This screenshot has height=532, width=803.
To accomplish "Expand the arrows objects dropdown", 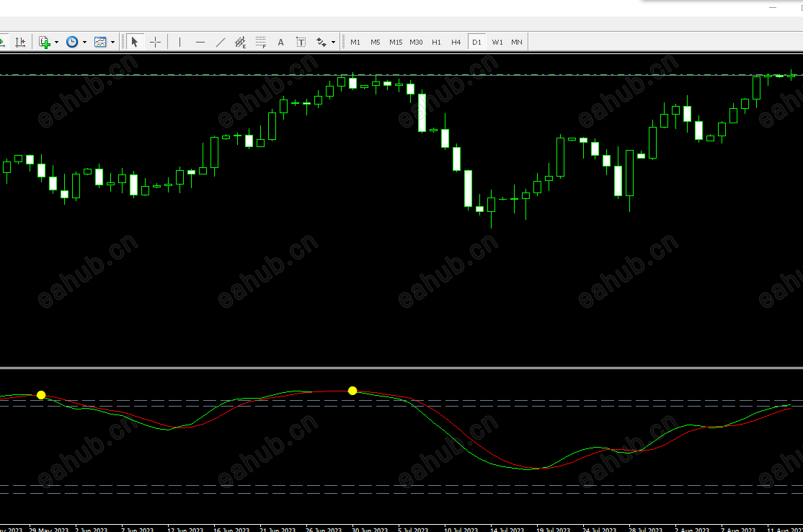I will tap(334, 42).
